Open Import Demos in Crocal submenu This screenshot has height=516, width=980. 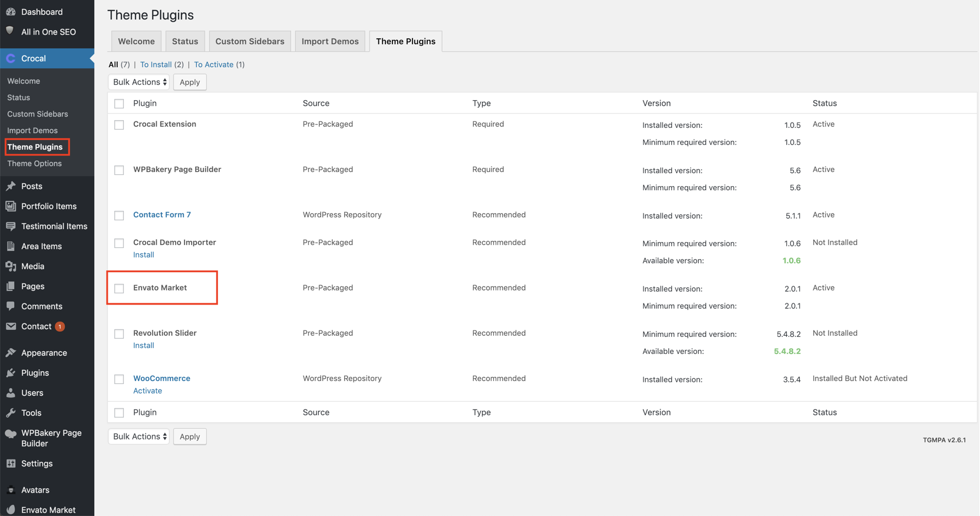(x=32, y=130)
